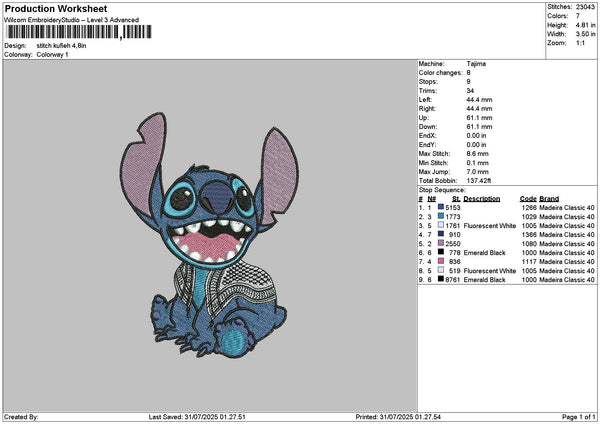This screenshot has width=600, height=424.
Task: Click the Width value '3.50 in'
Action: pyautogui.click(x=585, y=34)
